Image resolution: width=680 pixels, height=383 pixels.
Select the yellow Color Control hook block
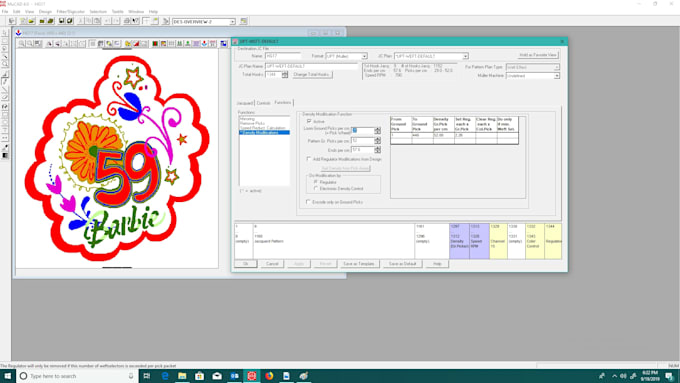click(x=535, y=241)
